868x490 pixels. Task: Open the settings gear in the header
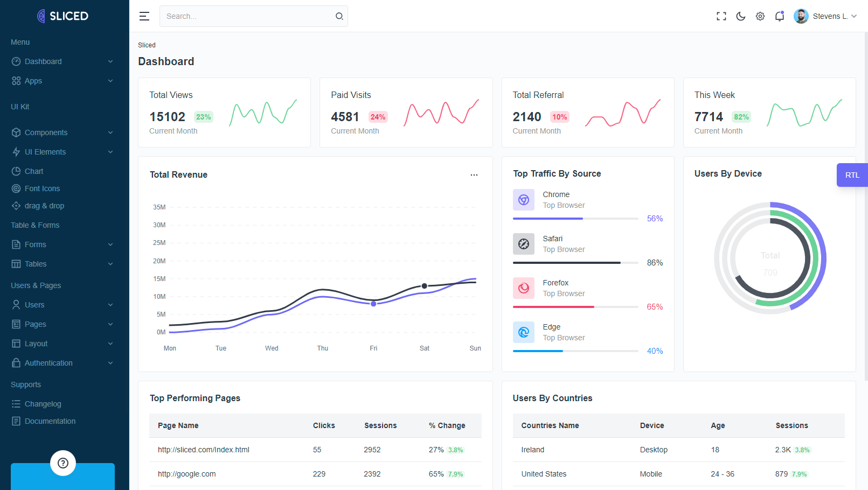760,16
